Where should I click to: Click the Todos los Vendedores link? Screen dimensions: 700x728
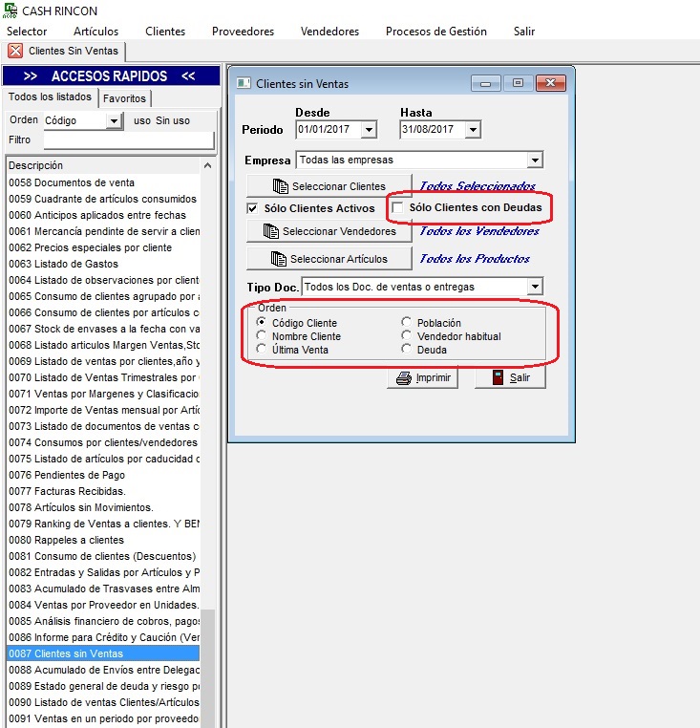tap(479, 231)
